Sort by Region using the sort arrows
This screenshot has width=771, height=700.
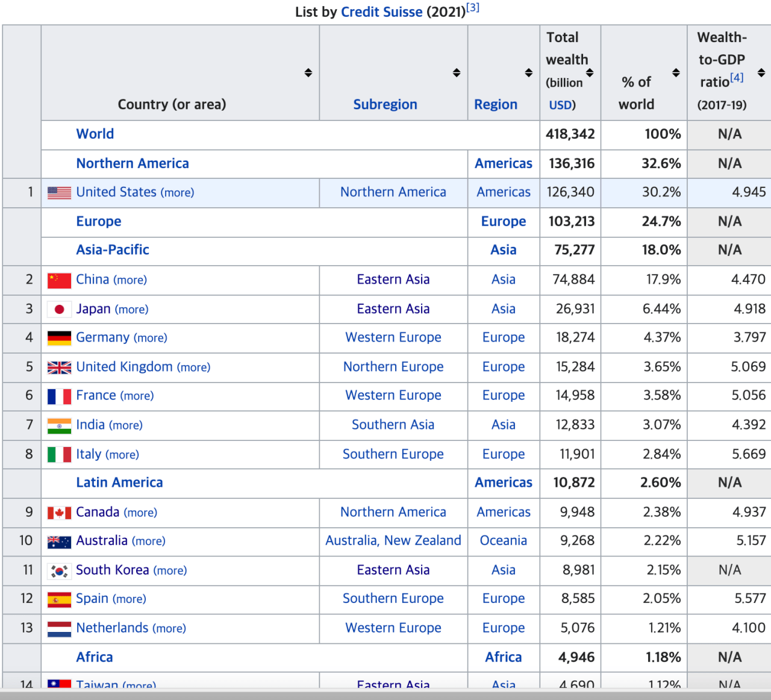(528, 73)
